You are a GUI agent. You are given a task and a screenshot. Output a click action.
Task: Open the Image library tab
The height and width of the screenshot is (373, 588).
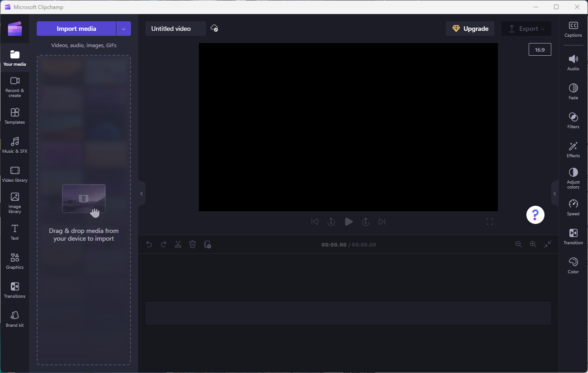[14, 203]
